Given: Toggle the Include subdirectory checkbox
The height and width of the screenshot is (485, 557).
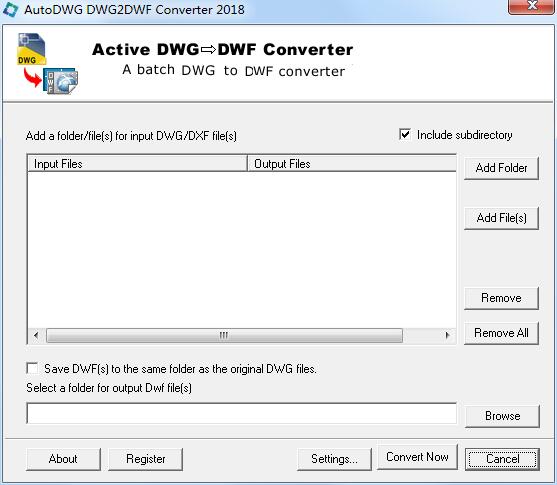Looking at the screenshot, I should click(x=405, y=135).
